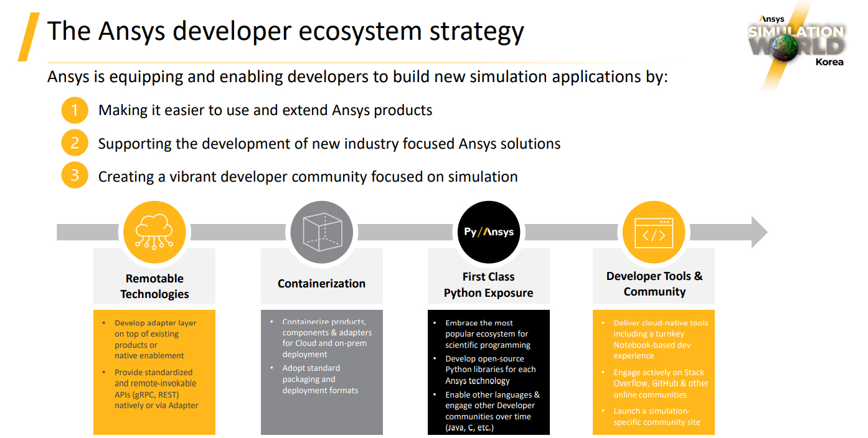868x438 pixels.
Task: Click the yellow number 3 badge
Action: (x=75, y=176)
